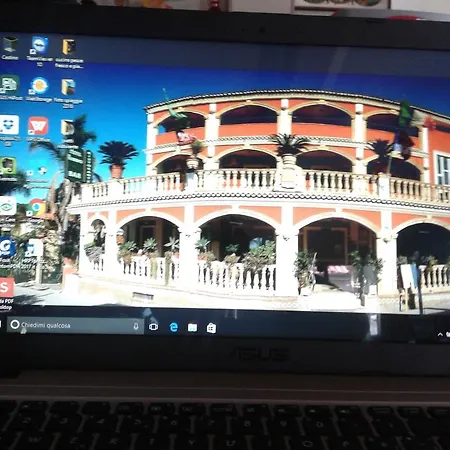Launch the red S PDF desktop app
The width and height of the screenshot is (450, 450).
tap(7, 287)
